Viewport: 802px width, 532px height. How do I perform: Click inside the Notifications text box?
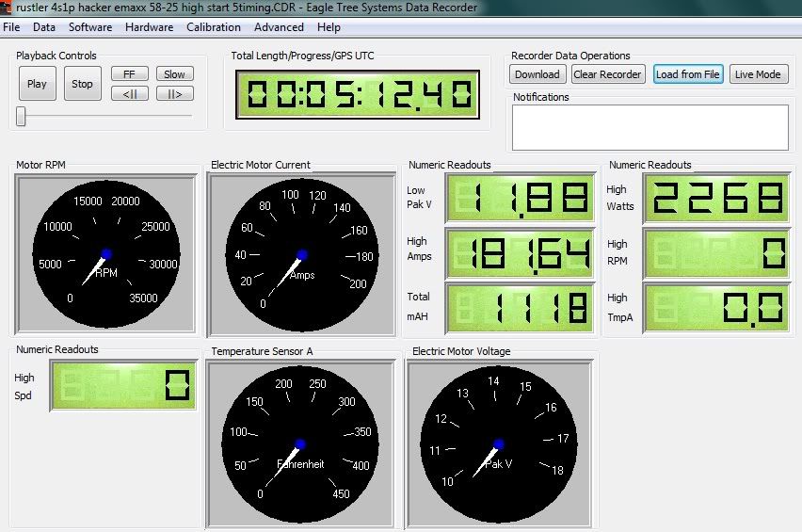pyautogui.click(x=650, y=127)
